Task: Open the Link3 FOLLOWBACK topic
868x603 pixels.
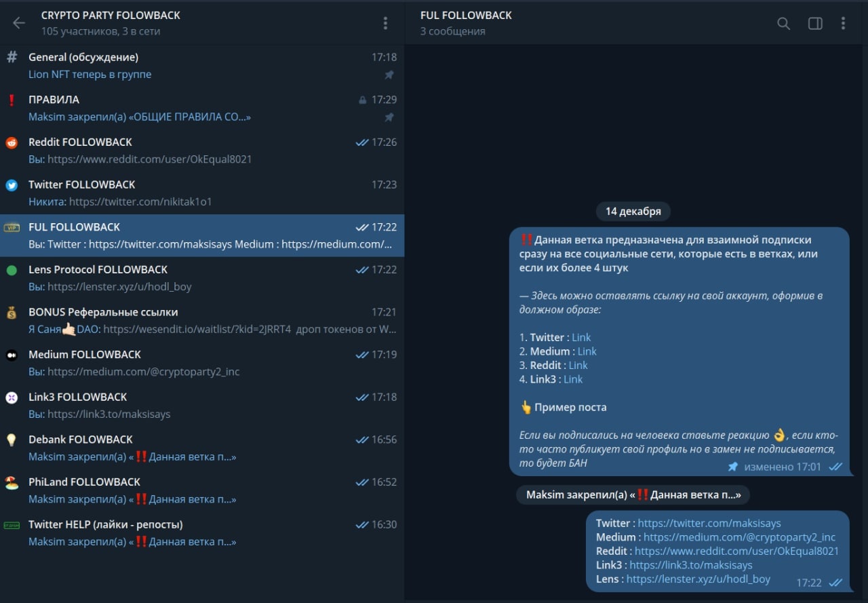Action: coord(202,406)
